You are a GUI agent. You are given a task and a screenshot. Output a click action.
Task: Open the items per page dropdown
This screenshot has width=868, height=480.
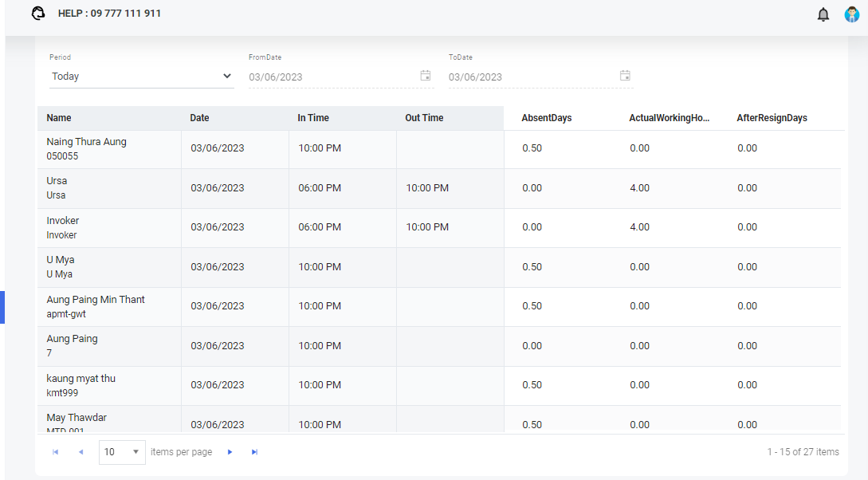point(122,452)
